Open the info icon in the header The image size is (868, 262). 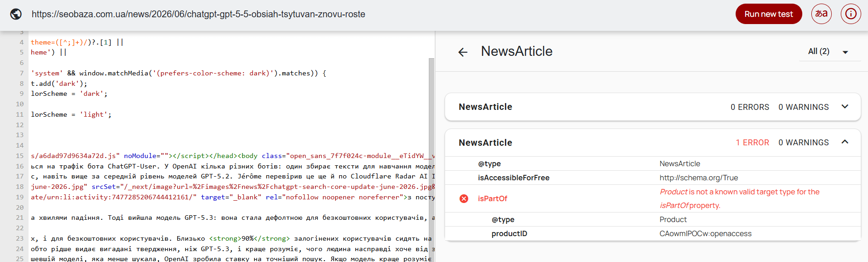point(851,14)
